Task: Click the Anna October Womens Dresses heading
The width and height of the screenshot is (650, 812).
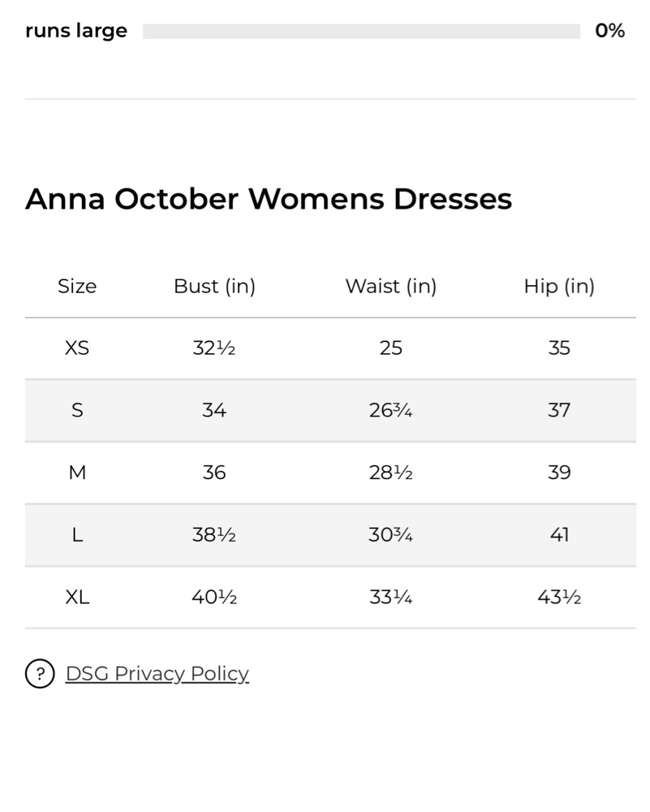Action: [269, 199]
